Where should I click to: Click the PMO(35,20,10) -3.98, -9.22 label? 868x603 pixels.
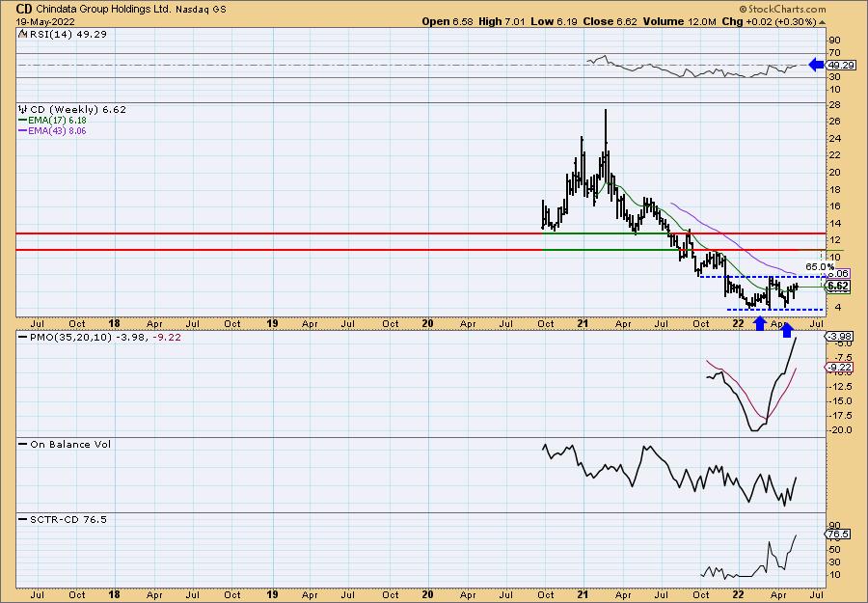tap(104, 337)
